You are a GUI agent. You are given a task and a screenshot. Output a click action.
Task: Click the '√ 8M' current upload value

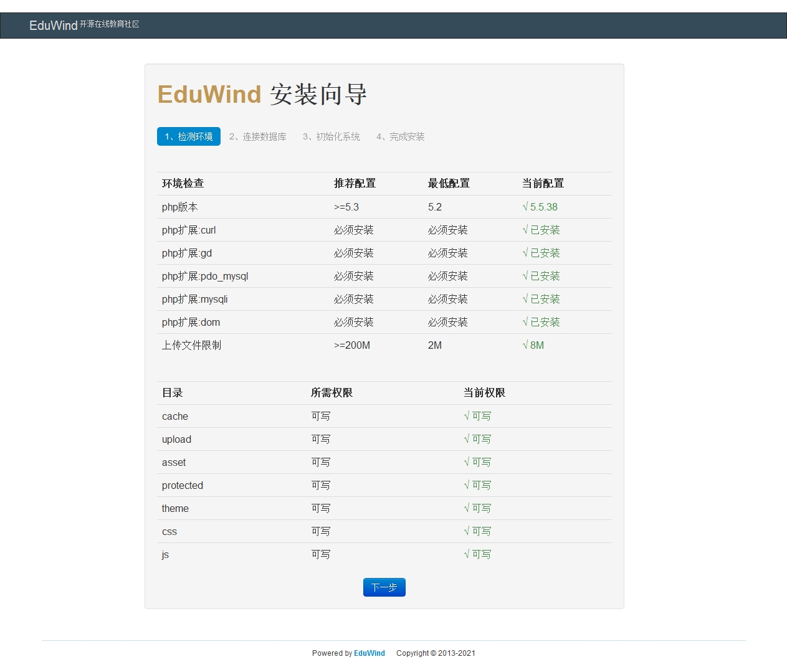(533, 345)
